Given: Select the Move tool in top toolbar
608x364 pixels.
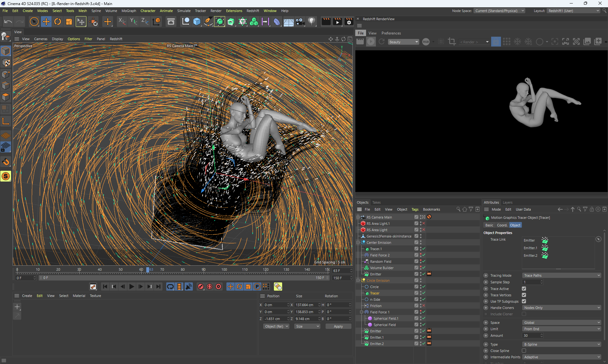Looking at the screenshot, I should click(x=46, y=22).
